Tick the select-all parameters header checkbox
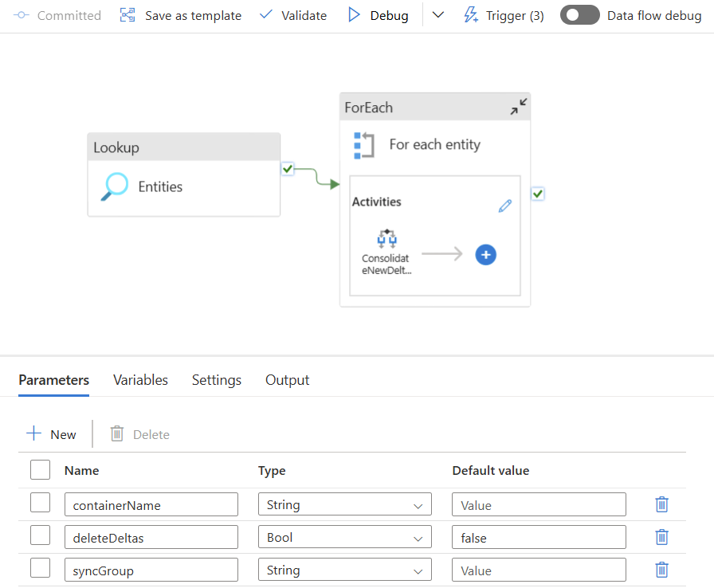The width and height of the screenshot is (714, 588). (40, 470)
